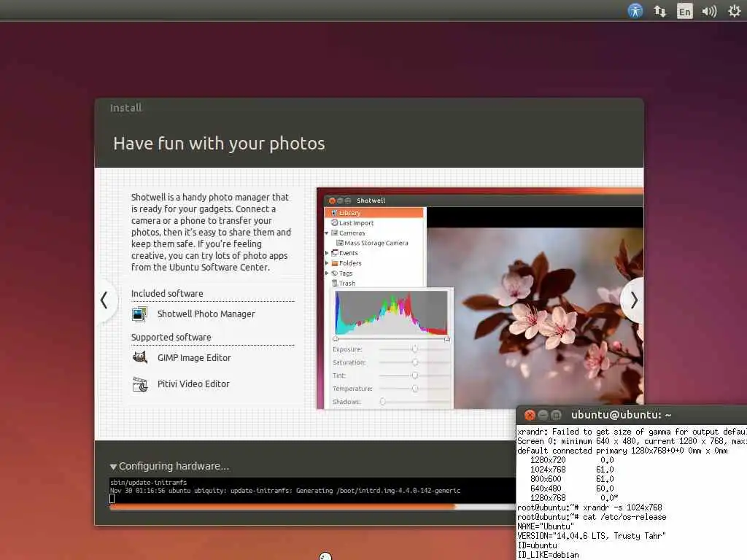
Task: Expand the Folders tree node
Action: click(x=327, y=263)
